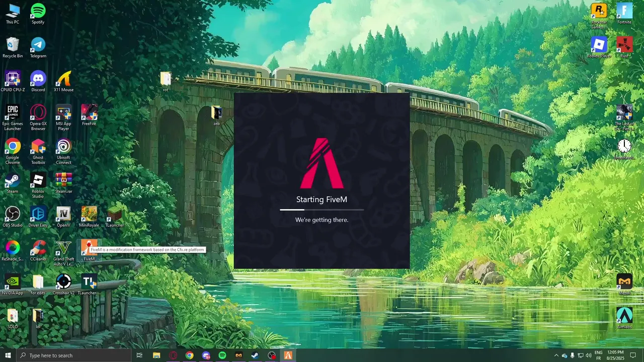This screenshot has height=362, width=644.
Task: Expand the hidden system tray icons
Action: [556, 355]
